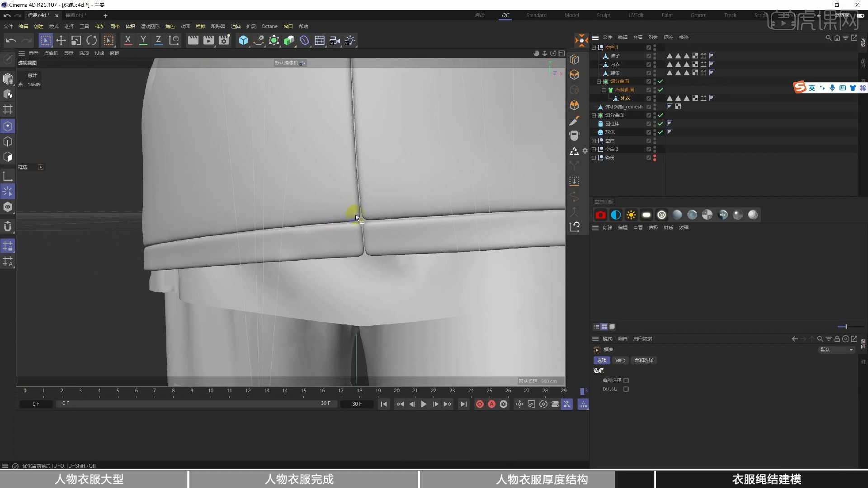
Task: Select the Rotate tool in top toolbar
Action: click(x=91, y=41)
